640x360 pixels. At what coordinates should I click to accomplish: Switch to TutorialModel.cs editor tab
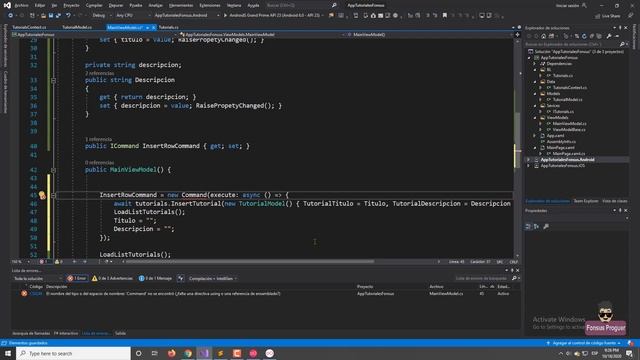[x=77, y=27]
